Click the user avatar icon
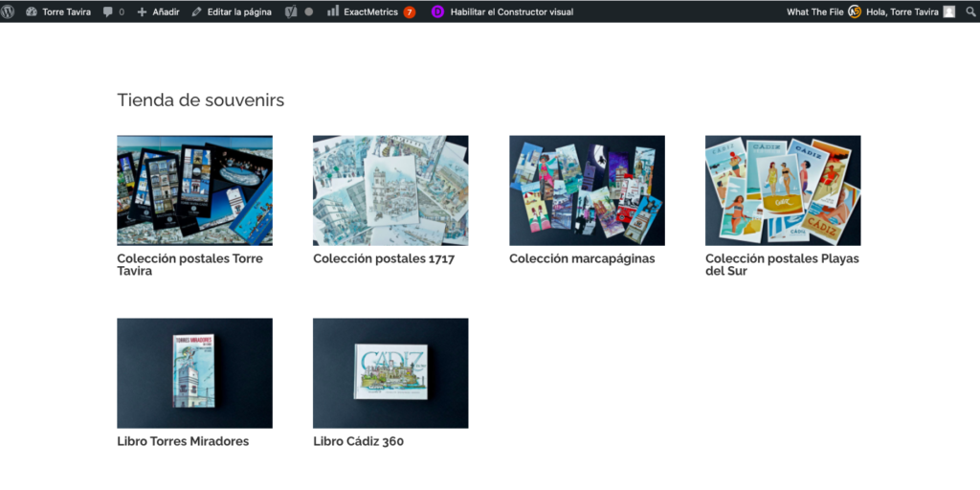The height and width of the screenshot is (490, 980). click(949, 11)
